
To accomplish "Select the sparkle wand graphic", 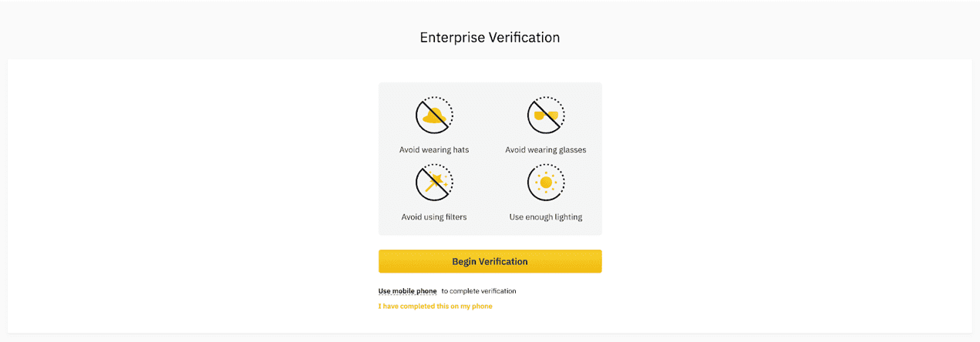I will click(436, 183).
